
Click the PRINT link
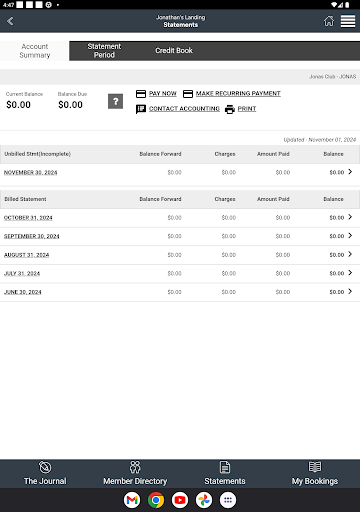pyautogui.click(x=247, y=109)
